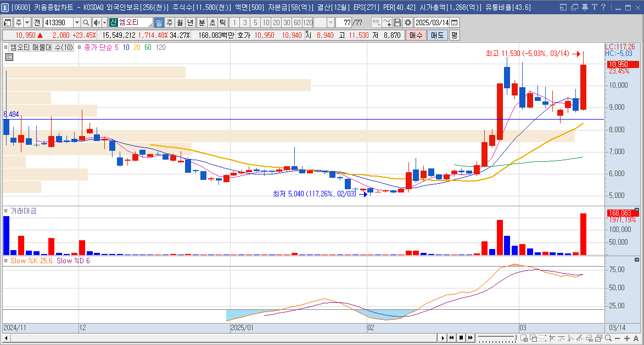Toggle the 엠오티 매물대 indicator marker
Image resolution: width=644 pixels, height=345 pixels.
pos(5,47)
